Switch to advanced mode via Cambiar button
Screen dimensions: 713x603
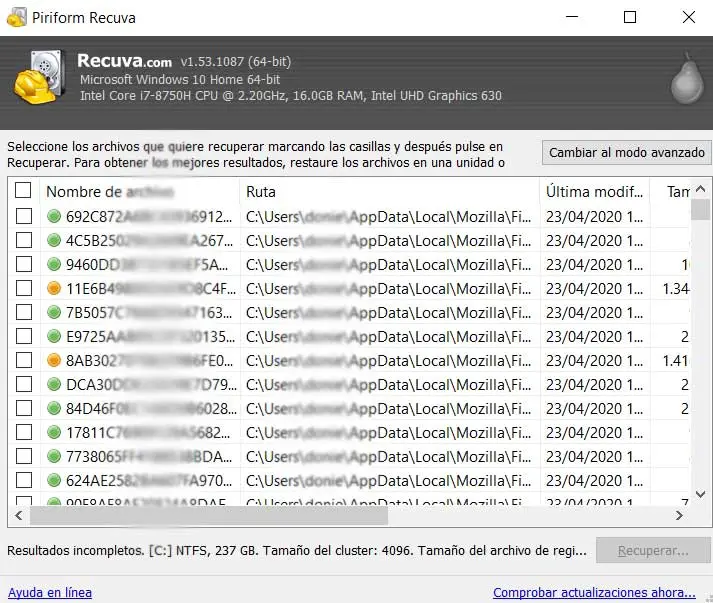[626, 152]
